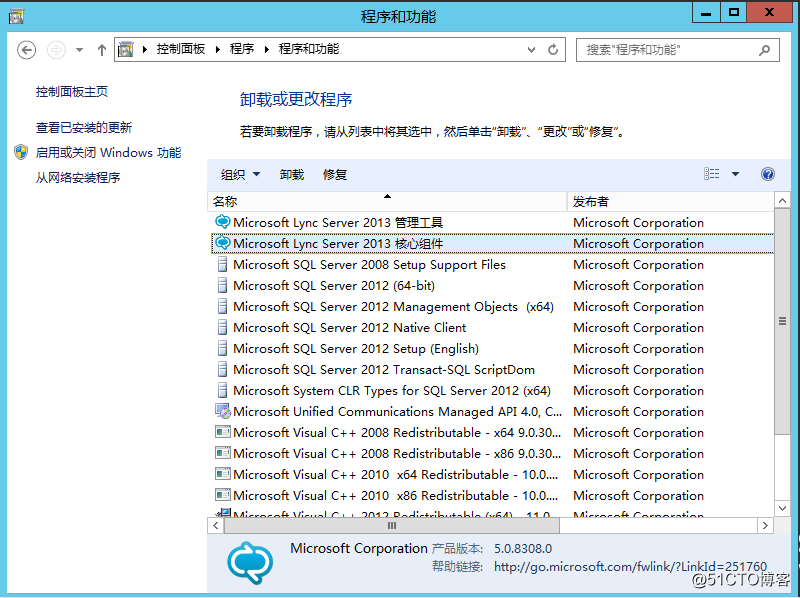The image size is (800, 598).
Task: Open 查看已安装的更新 link
Action: [x=84, y=128]
